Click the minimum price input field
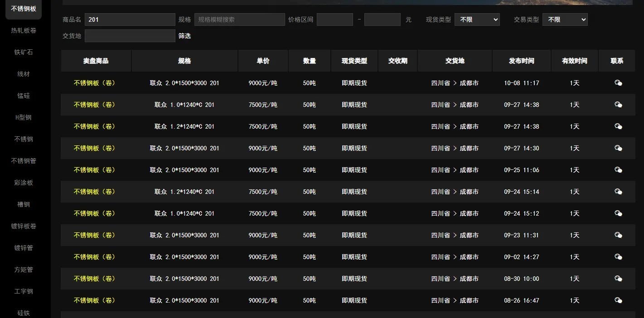644x318 pixels. (x=334, y=19)
